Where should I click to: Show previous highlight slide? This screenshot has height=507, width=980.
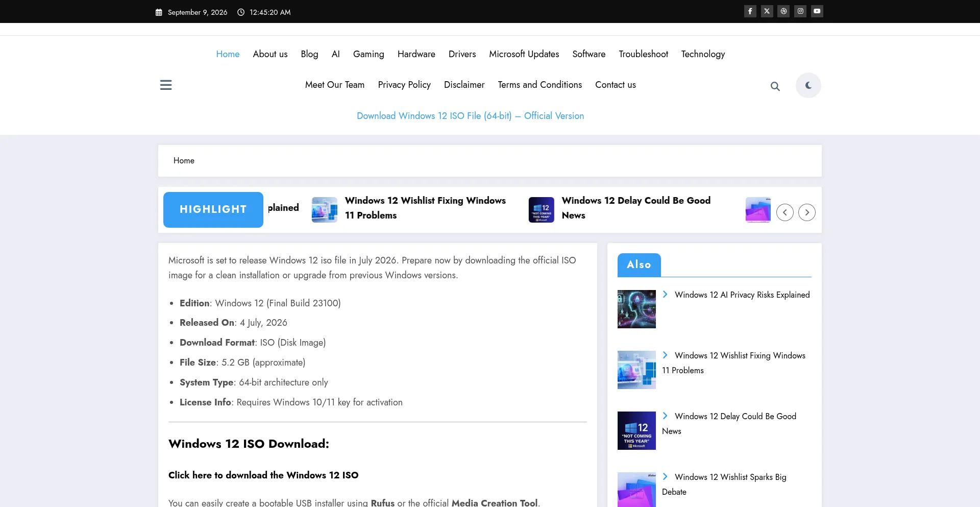(785, 212)
